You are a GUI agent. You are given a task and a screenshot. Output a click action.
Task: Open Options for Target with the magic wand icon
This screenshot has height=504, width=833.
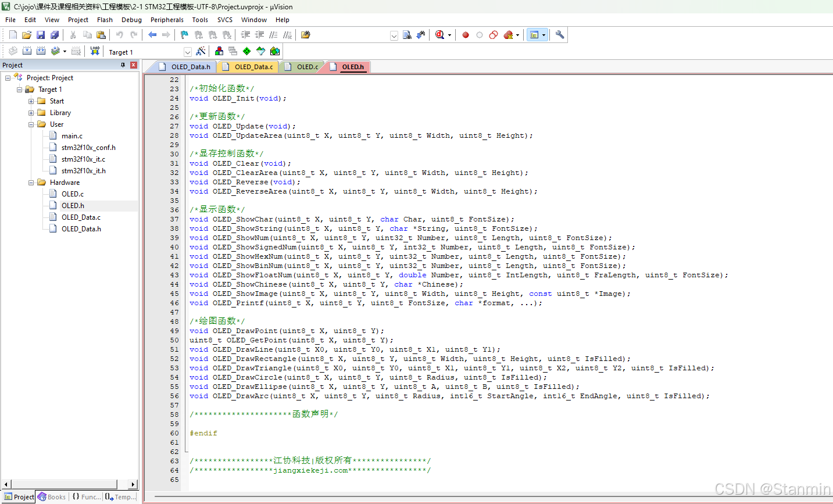tap(201, 51)
